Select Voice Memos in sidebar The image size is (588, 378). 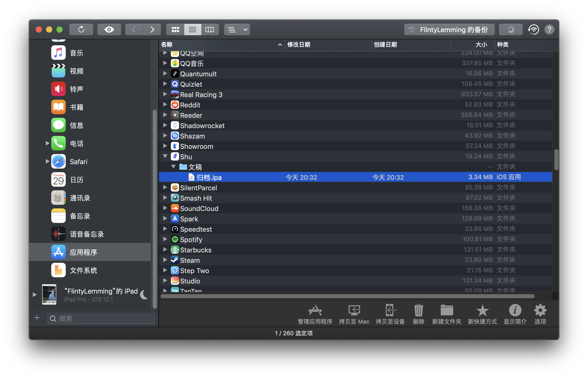(87, 234)
